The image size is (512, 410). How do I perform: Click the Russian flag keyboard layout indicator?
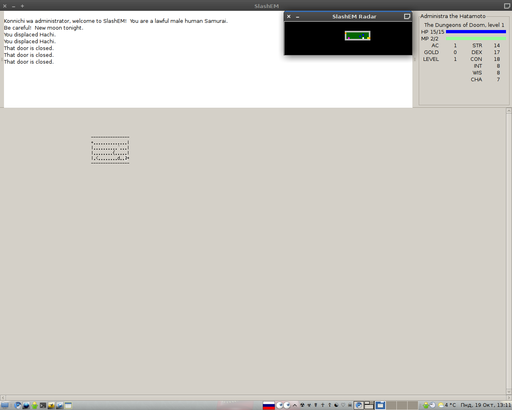pos(269,405)
